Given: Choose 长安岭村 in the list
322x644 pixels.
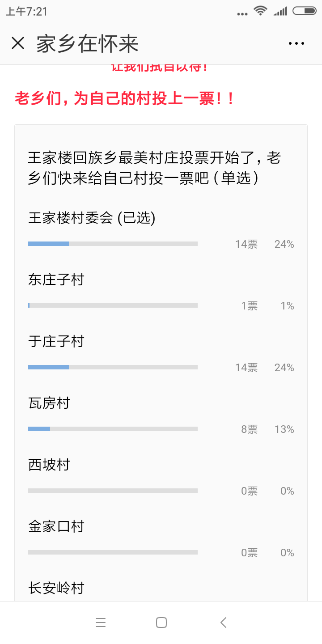Looking at the screenshot, I should 56,588.
